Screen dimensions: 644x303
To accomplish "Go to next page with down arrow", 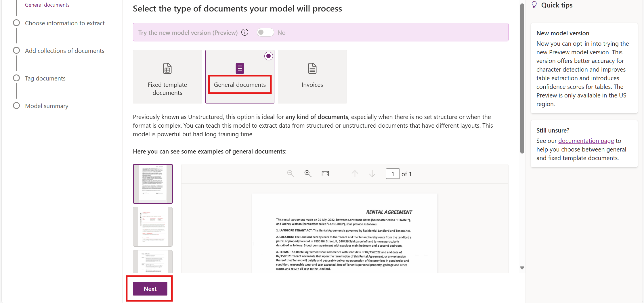I will (x=372, y=174).
